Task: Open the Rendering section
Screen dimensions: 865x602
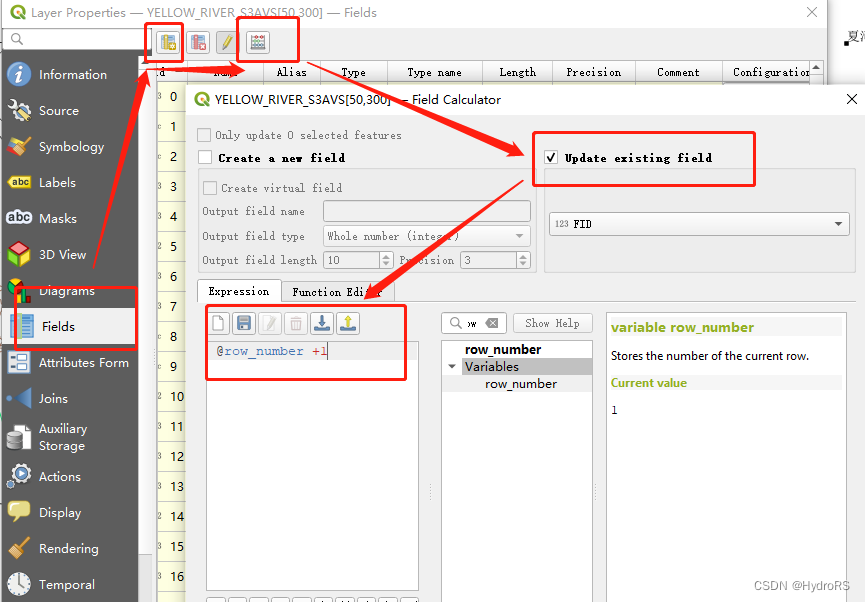Action: [x=70, y=548]
